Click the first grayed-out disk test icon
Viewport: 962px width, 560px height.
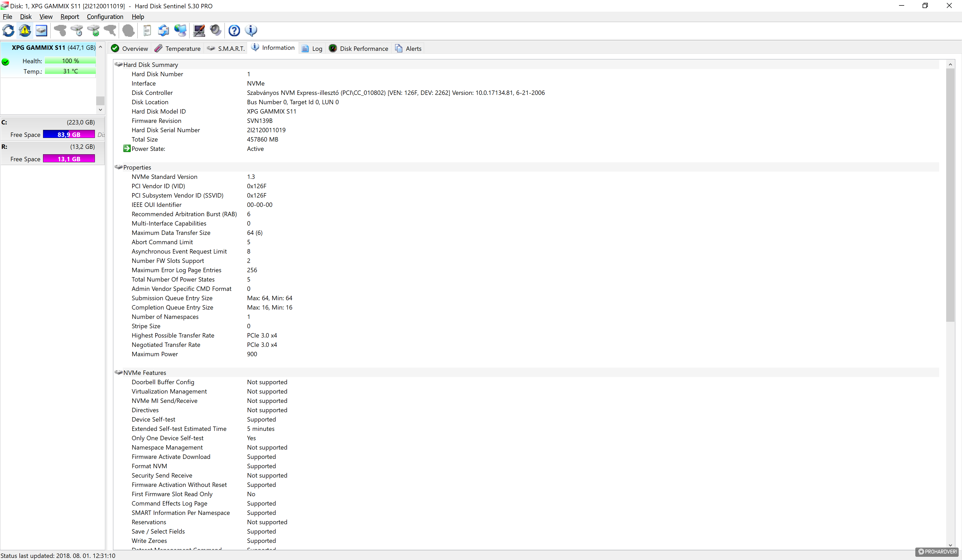(60, 31)
